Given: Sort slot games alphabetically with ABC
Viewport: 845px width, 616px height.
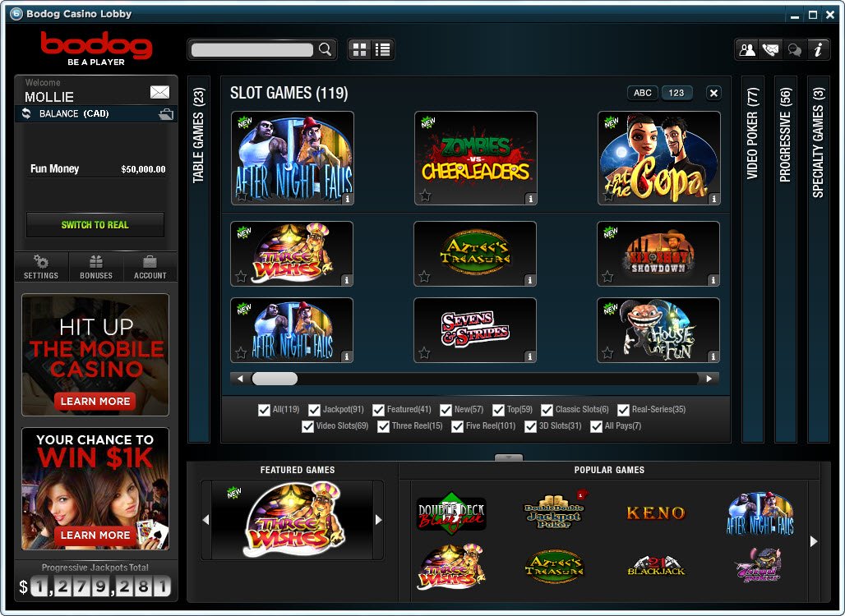Looking at the screenshot, I should click(x=642, y=93).
